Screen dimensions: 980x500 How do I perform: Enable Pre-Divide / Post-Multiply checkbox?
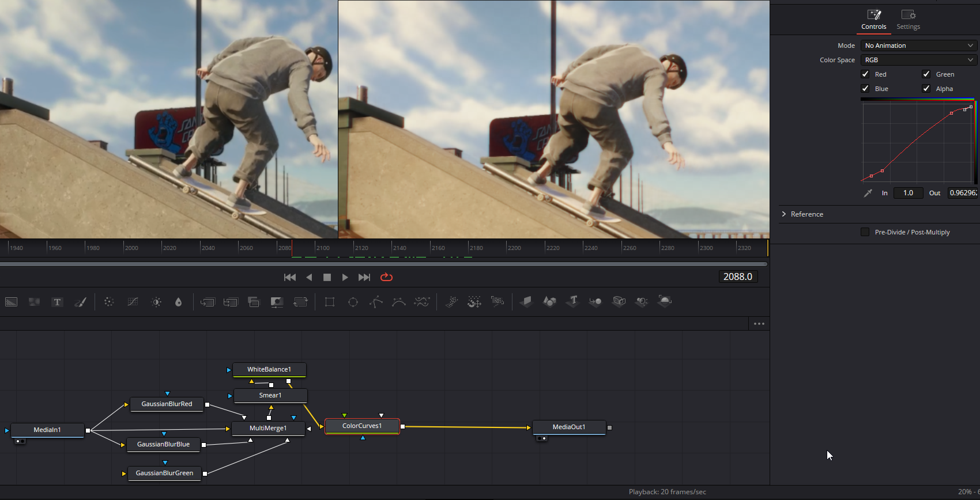click(x=865, y=232)
